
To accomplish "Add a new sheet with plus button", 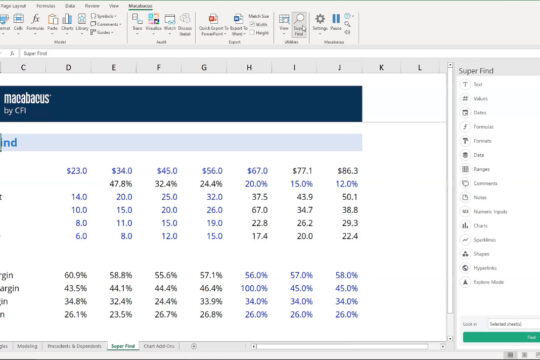I will (194, 346).
